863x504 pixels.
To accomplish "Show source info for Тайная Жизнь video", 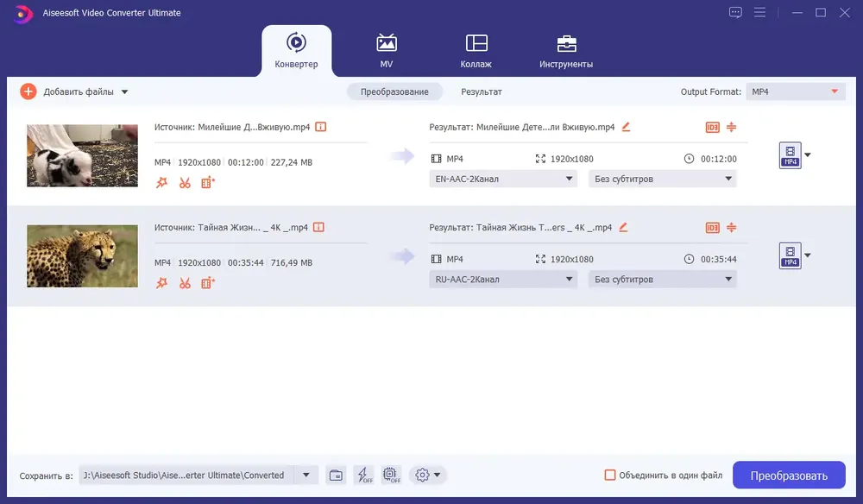I will click(318, 227).
